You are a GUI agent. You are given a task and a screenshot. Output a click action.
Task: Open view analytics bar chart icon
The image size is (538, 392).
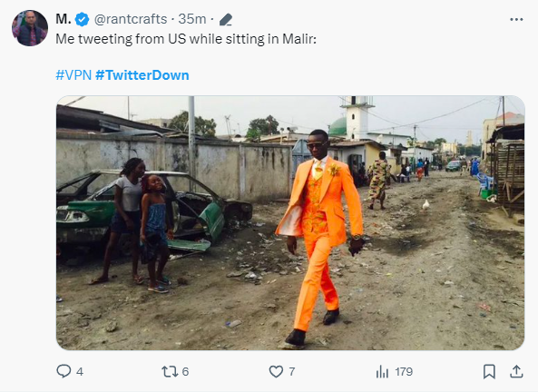382,371
